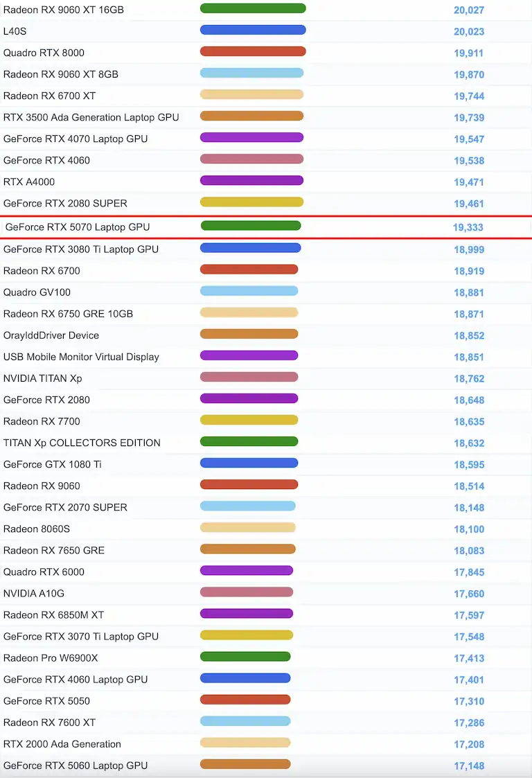Screen dimensions: 532x778
Task: Click the 19,333 score for RTX 5070 Laptop
Action: click(x=468, y=227)
